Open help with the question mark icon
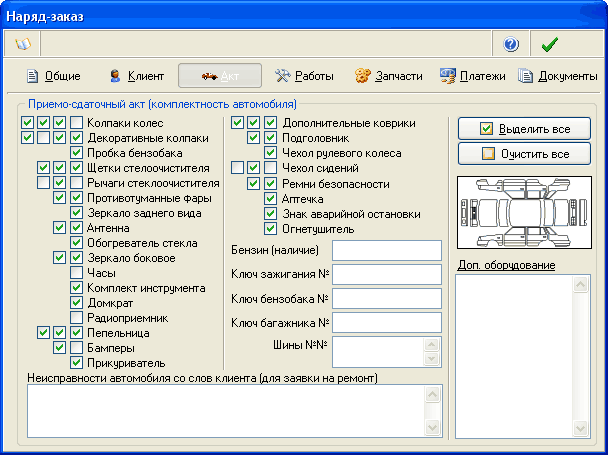Image resolution: width=608 pixels, height=455 pixels. 511,44
